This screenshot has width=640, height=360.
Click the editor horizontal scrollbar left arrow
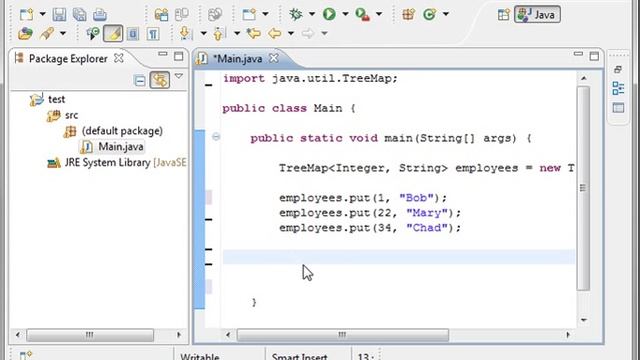pos(228,335)
